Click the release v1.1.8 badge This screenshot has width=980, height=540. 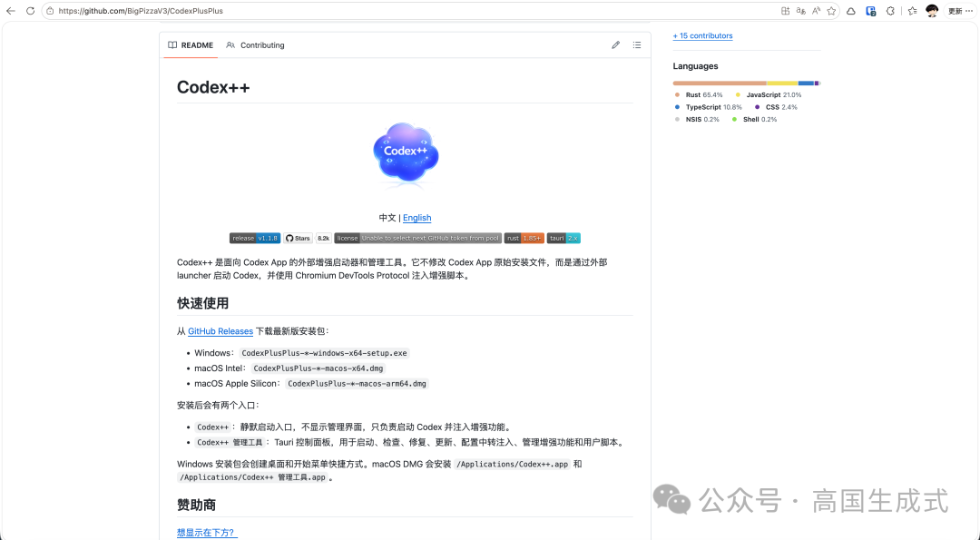tap(255, 238)
